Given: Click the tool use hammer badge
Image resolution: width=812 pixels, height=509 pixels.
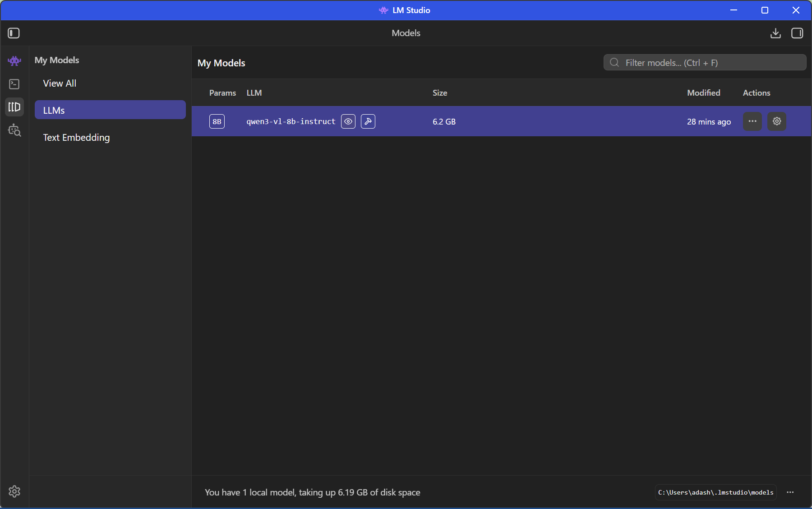Looking at the screenshot, I should coord(368,121).
